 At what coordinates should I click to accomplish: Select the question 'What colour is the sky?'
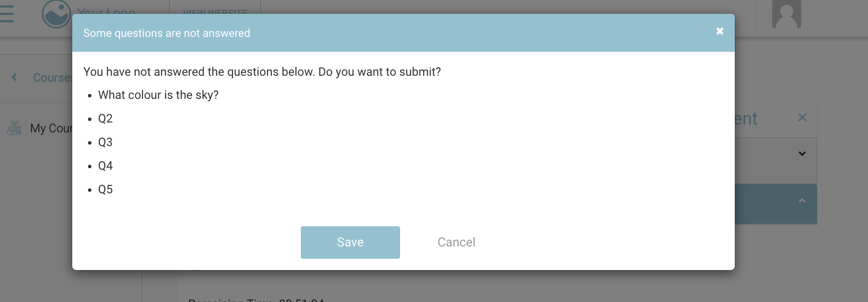tap(159, 94)
